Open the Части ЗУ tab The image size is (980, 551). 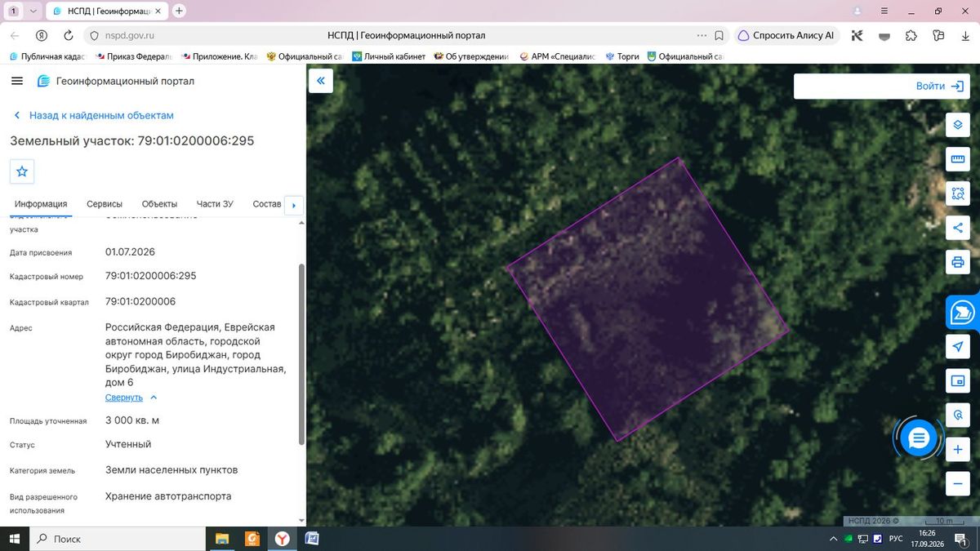pos(215,204)
